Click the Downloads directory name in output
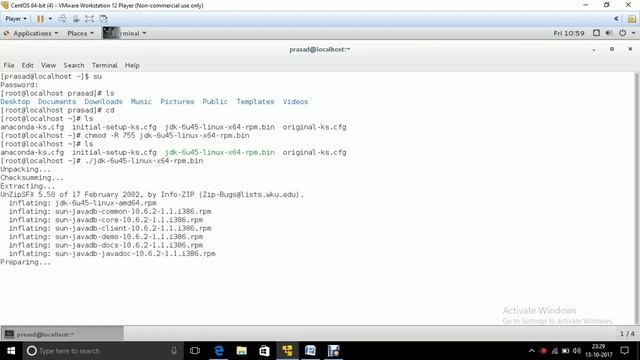Screen dimensions: 640x360 click(x=103, y=102)
